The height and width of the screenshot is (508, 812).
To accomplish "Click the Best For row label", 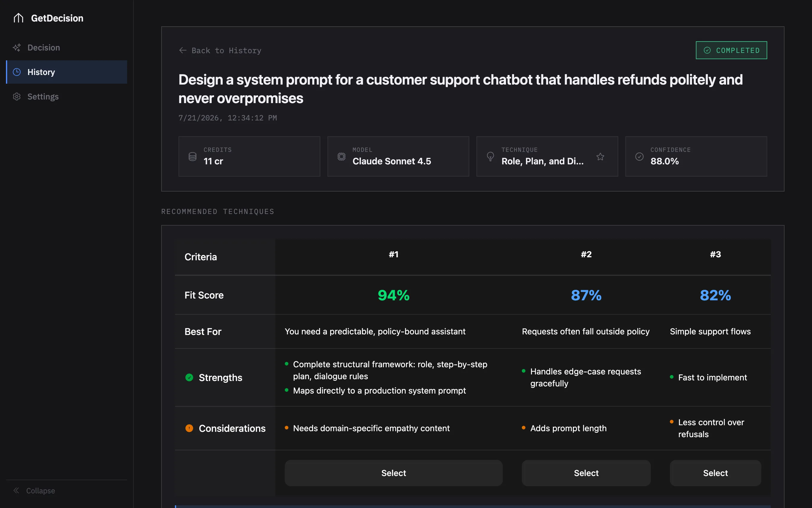I will [203, 332].
